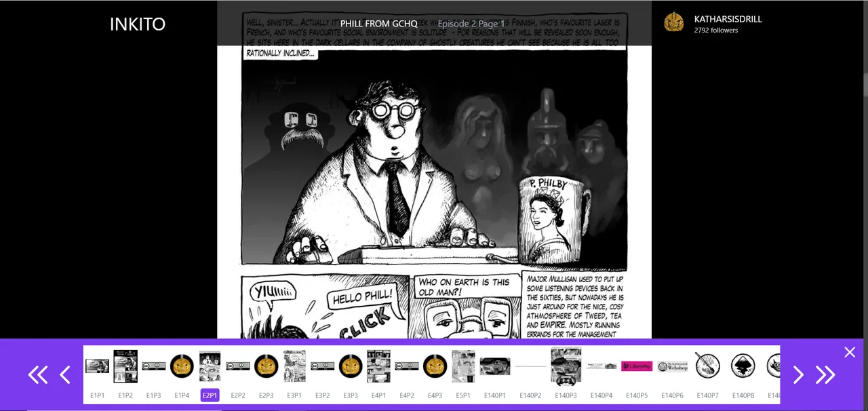
Task: Open the KATHARSISDRILL profile name
Action: (728, 19)
